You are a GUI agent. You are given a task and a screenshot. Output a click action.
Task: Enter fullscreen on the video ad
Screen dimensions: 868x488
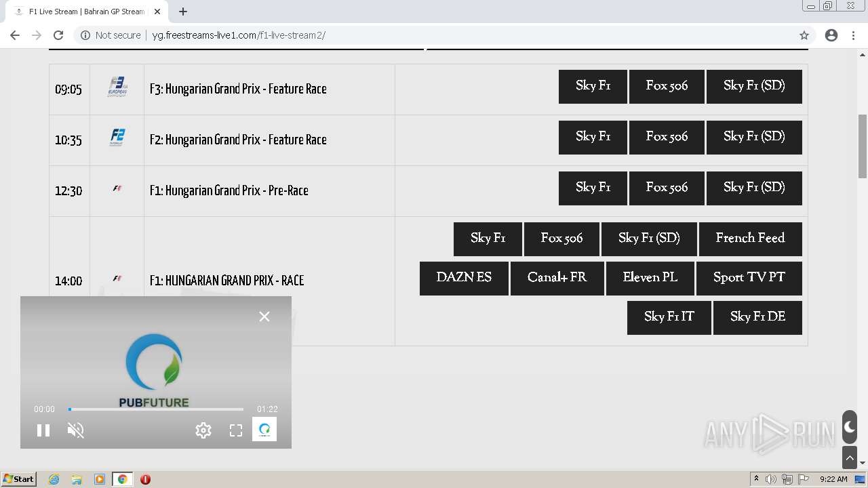pos(236,430)
